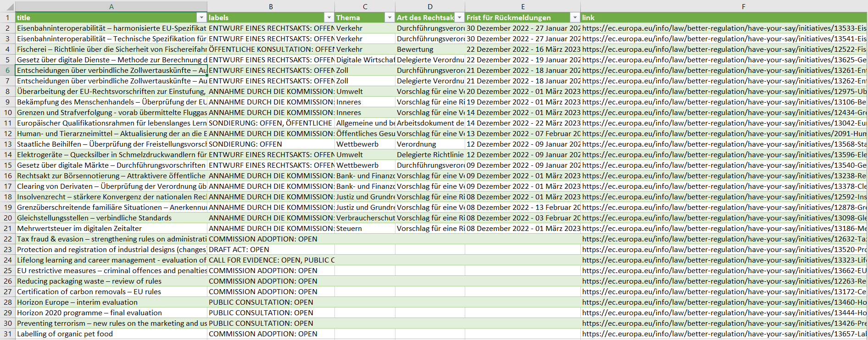Open the labels column filter dropdown
This screenshot has width=868, height=340.
coord(329,17)
